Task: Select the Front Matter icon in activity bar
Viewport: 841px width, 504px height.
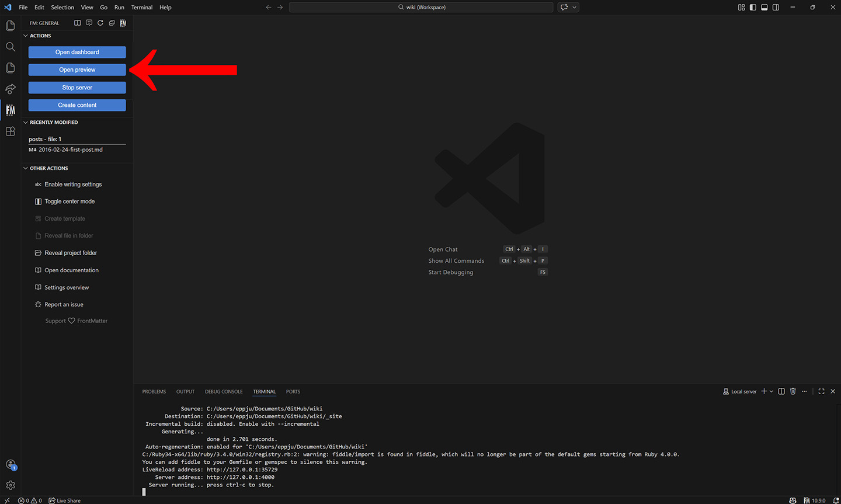Action: (11, 110)
